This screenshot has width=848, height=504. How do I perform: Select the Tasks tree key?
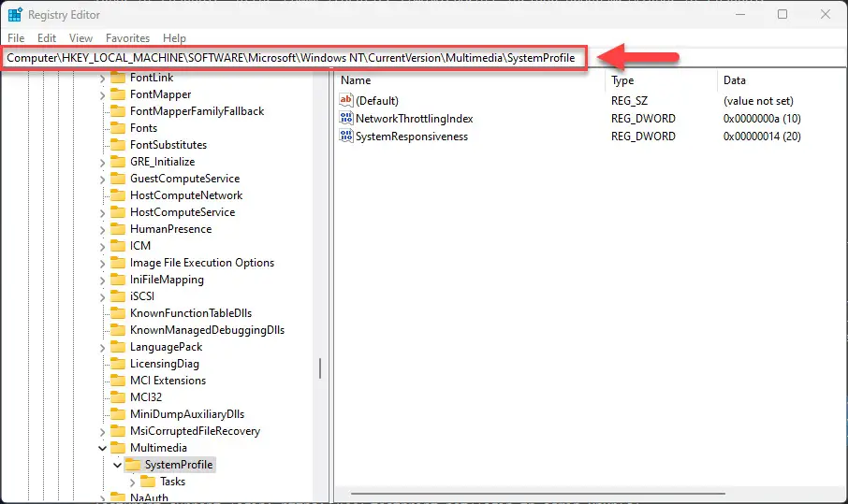[172, 482]
